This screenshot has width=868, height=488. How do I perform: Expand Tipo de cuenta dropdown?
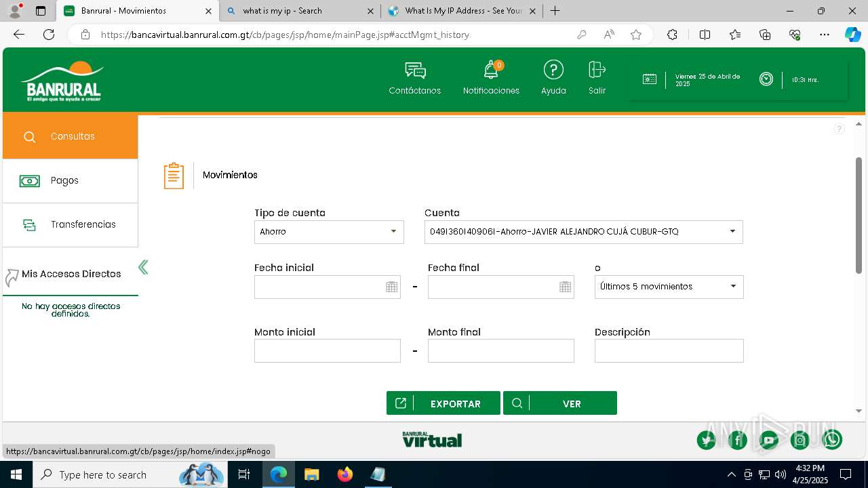tap(329, 232)
